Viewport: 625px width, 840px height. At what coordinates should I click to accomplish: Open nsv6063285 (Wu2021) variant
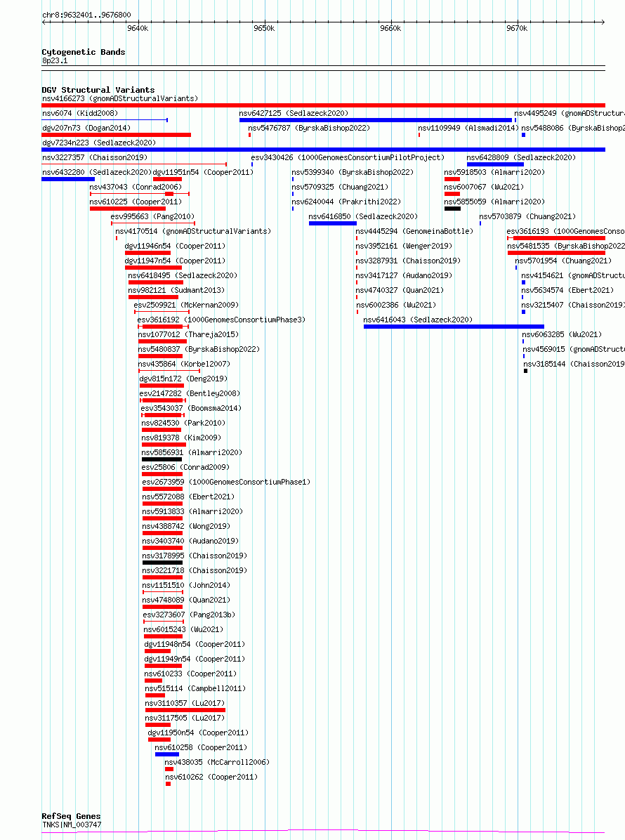click(x=562, y=335)
